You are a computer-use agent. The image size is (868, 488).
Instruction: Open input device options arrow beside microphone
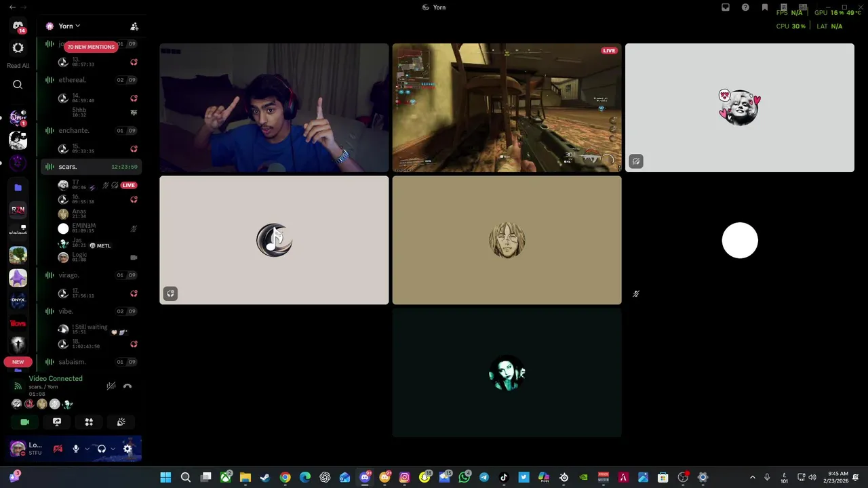(87, 449)
